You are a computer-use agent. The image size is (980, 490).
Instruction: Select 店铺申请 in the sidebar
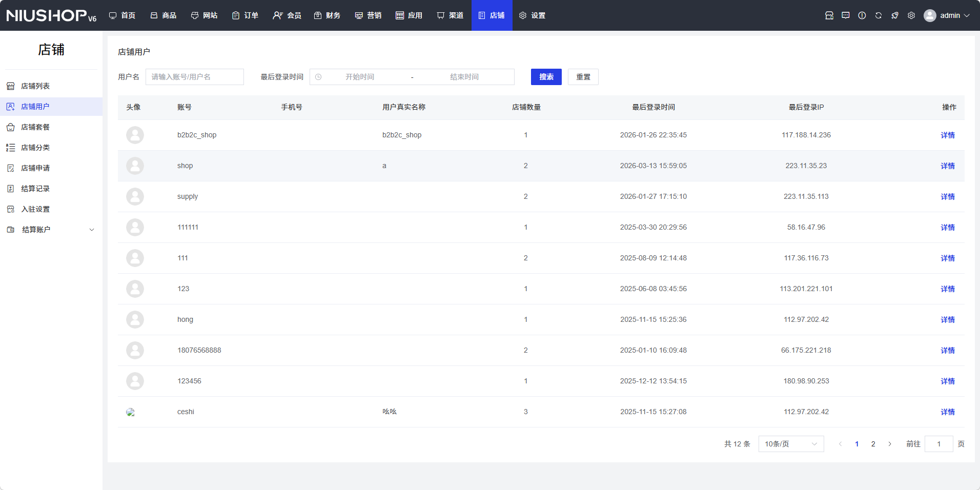click(35, 168)
